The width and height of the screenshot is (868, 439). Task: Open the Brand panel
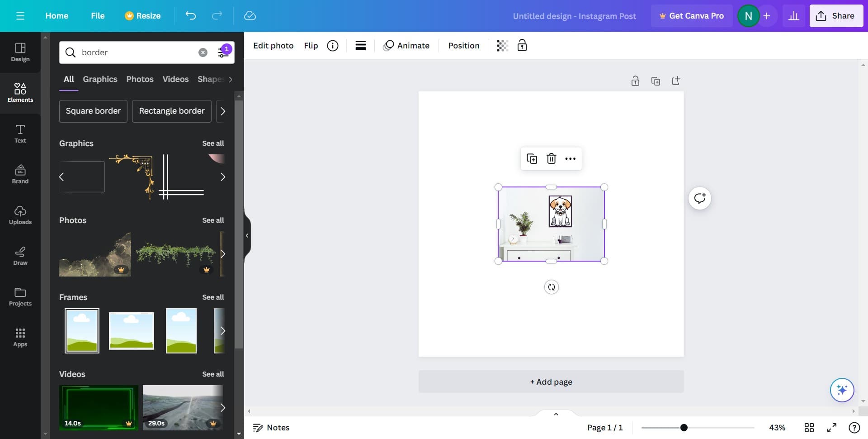pos(20,174)
